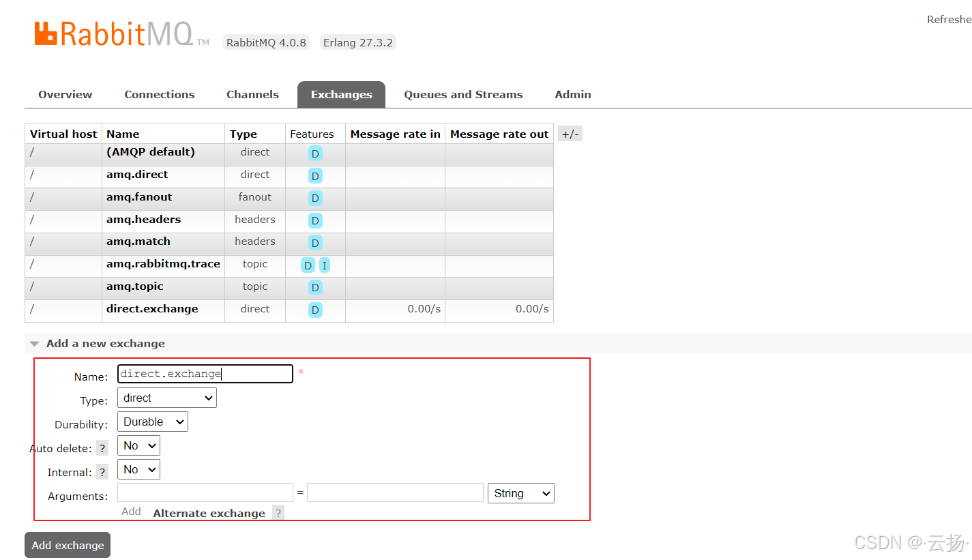
Task: Open the Queues and Streams tab
Action: (463, 95)
